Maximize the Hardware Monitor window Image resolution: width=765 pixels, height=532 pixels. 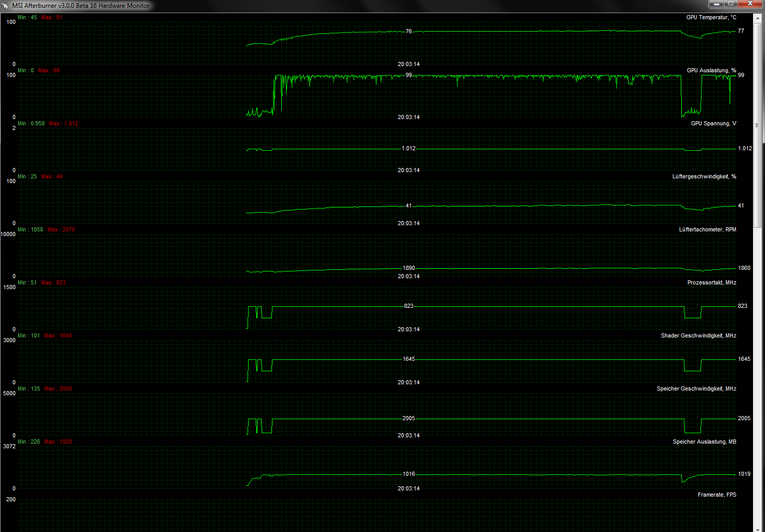pyautogui.click(x=730, y=4)
